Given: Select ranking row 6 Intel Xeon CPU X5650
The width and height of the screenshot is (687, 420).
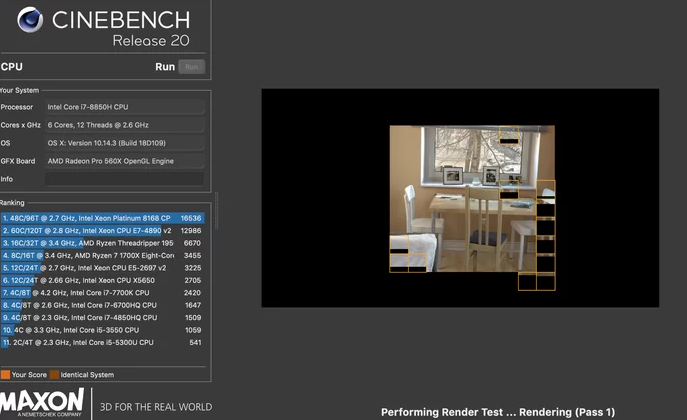Looking at the screenshot, I should coord(103,280).
